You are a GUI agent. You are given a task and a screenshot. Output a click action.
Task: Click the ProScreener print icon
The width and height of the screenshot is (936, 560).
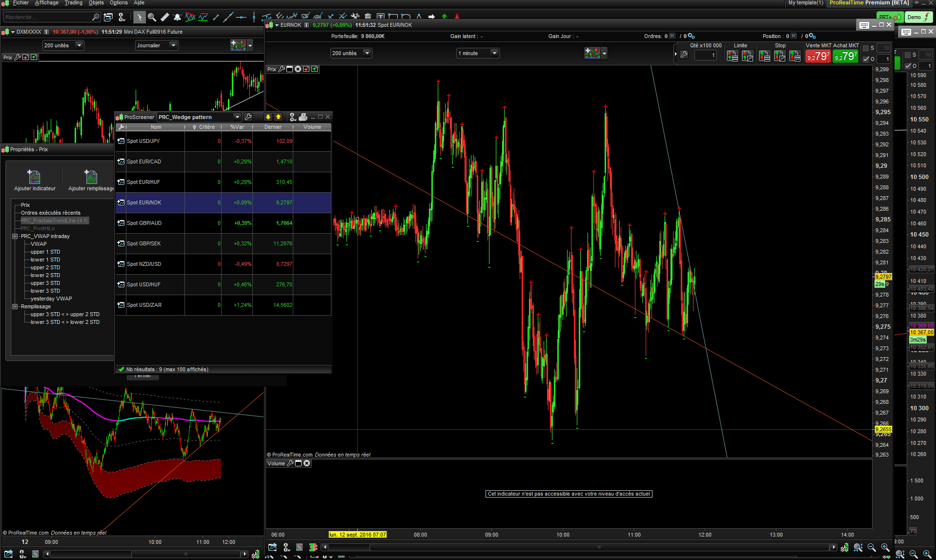tap(303, 117)
